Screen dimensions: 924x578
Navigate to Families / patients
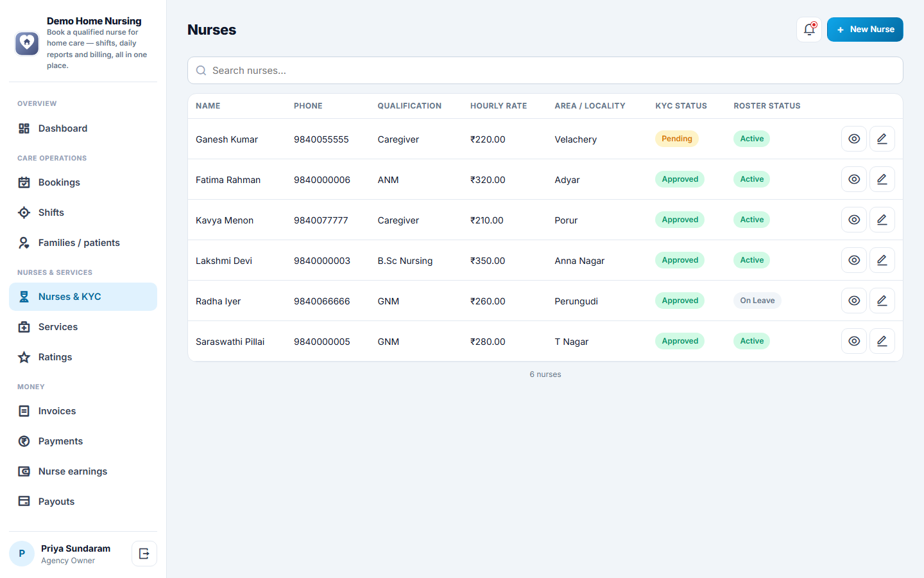click(83, 243)
